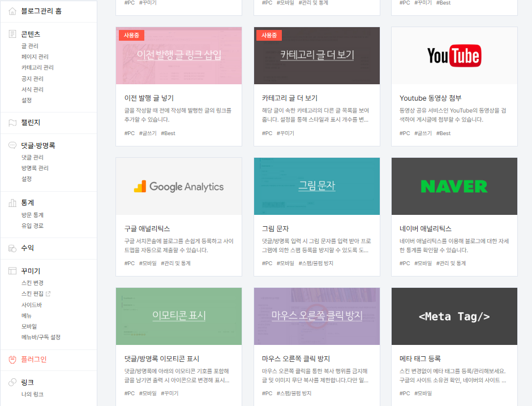Click the external link icon beside 스킨 편집
The height and width of the screenshot is (406, 532).
48,294
